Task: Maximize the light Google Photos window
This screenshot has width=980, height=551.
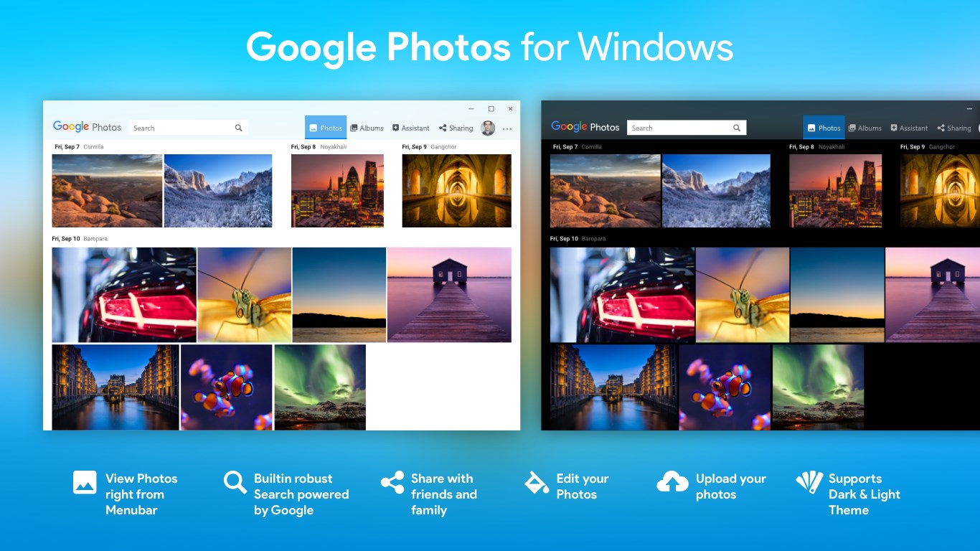Action: tap(491, 109)
